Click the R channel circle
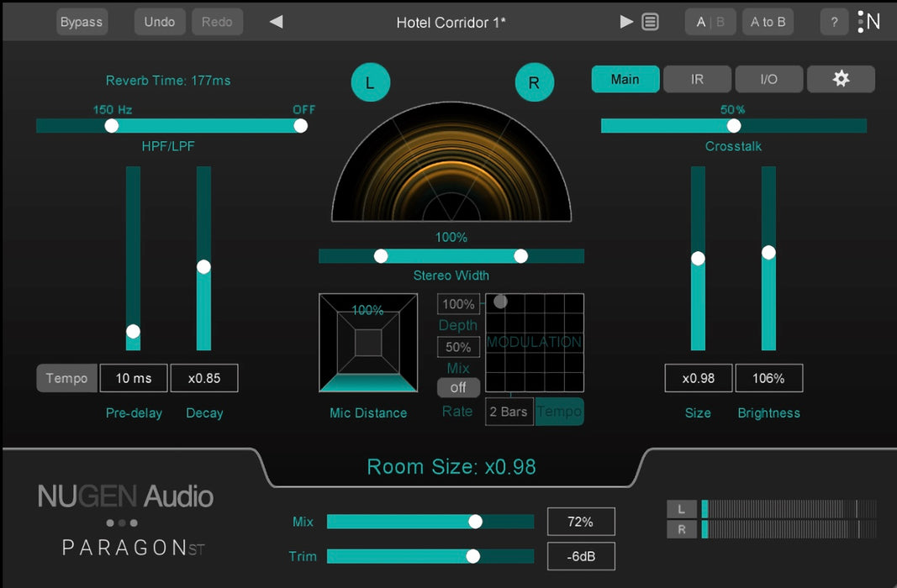 [534, 82]
